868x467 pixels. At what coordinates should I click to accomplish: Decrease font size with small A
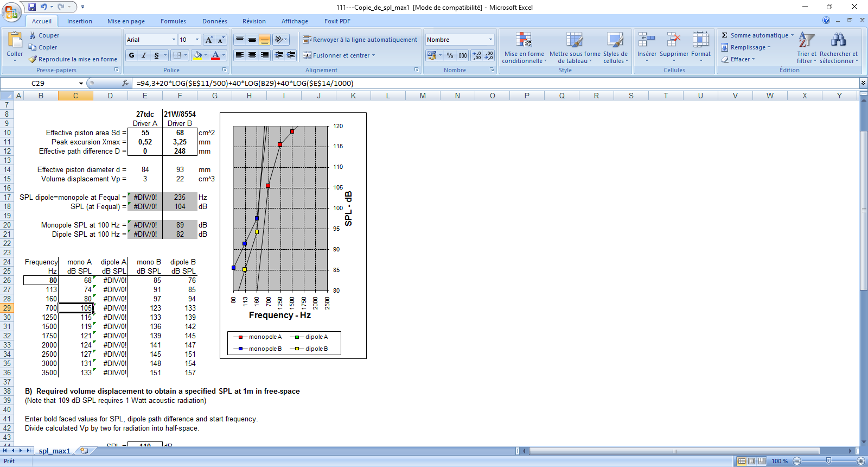click(x=221, y=40)
